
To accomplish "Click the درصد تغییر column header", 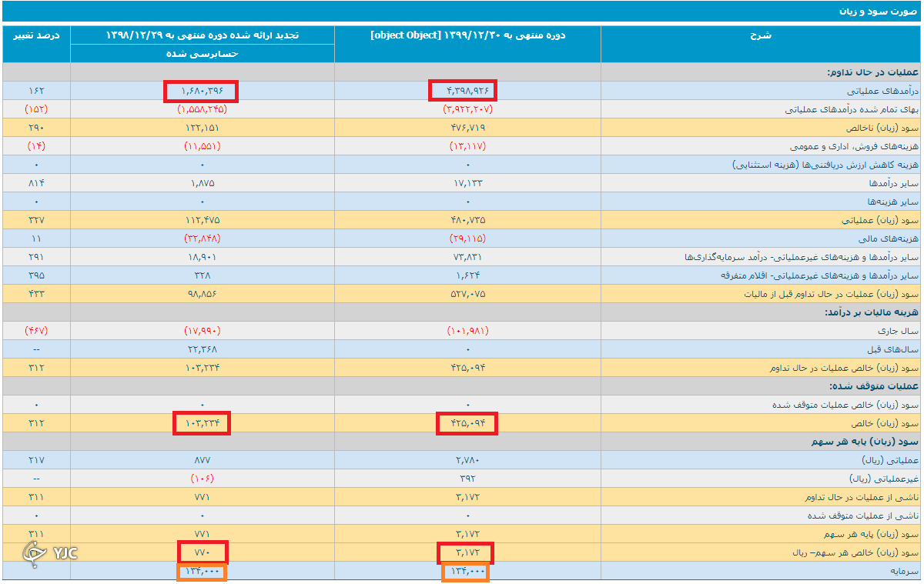I will click(36, 35).
